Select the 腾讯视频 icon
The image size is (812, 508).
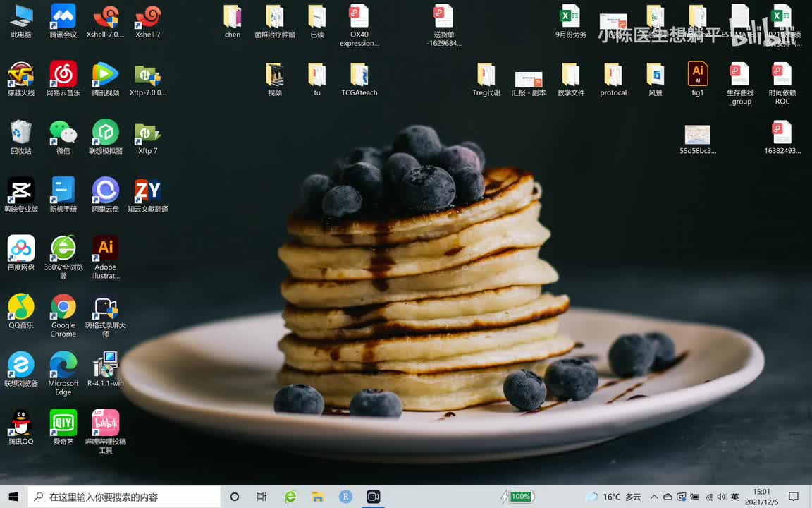[x=106, y=79]
